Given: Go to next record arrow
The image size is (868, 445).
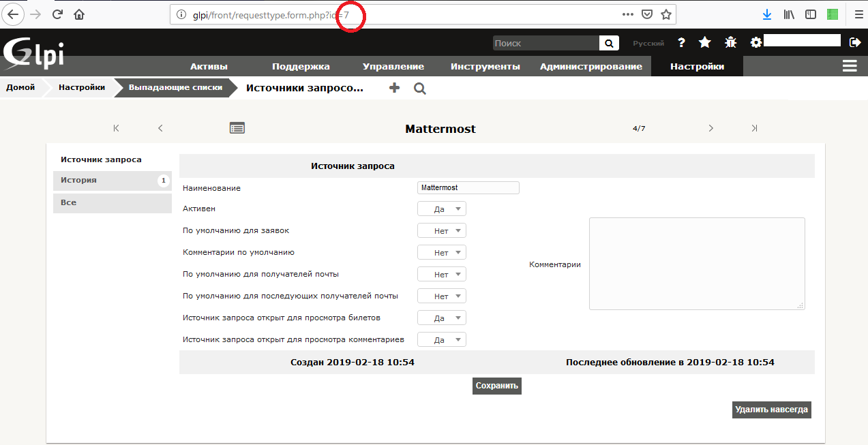Looking at the screenshot, I should (710, 128).
